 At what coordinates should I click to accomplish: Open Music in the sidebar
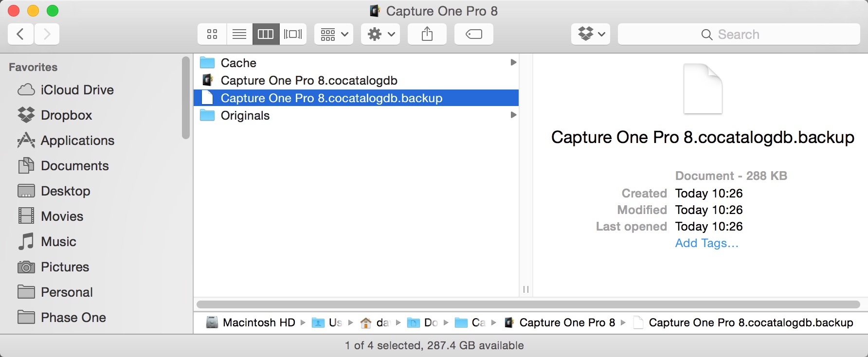point(47,242)
